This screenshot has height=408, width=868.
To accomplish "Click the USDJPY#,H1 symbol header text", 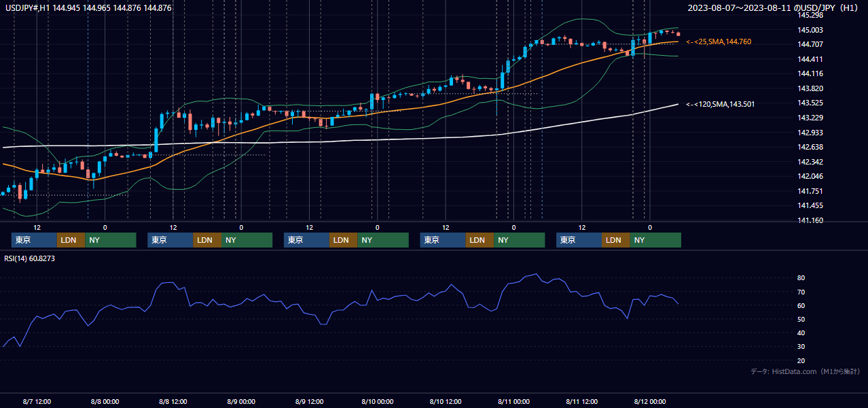I will pyautogui.click(x=26, y=8).
